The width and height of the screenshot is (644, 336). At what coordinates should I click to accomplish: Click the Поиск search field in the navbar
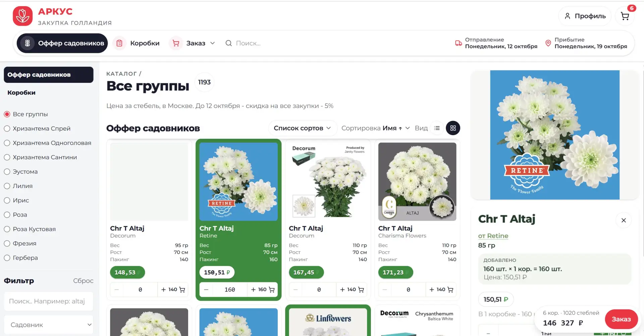248,43
